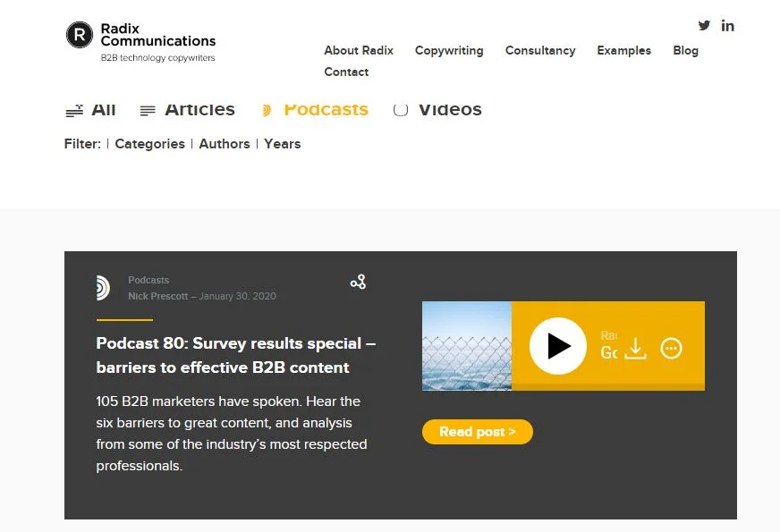The image size is (780, 532).
Task: Click the Read post button
Action: point(478,432)
